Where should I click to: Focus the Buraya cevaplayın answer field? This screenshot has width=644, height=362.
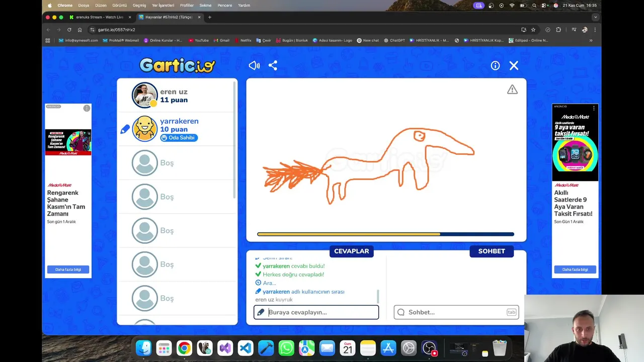point(316,312)
